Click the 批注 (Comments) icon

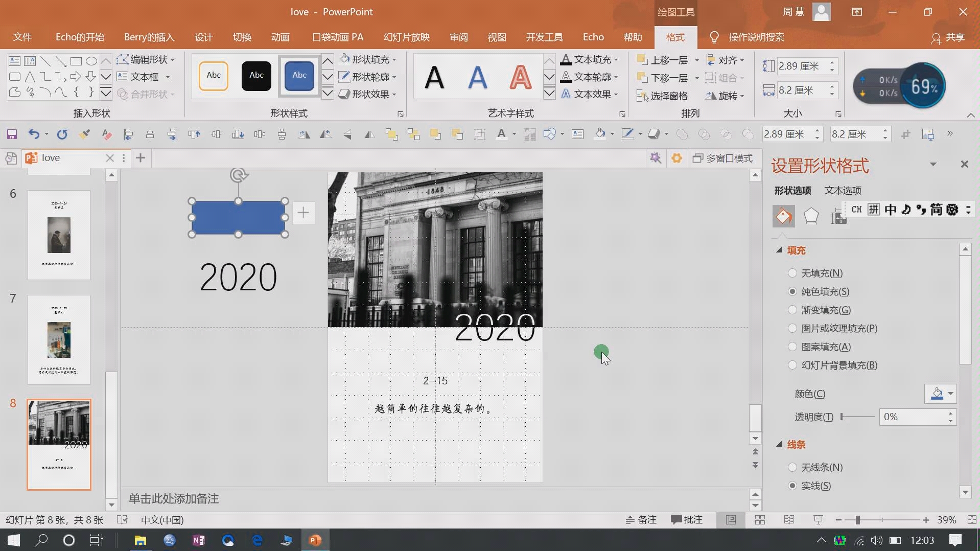(x=687, y=520)
